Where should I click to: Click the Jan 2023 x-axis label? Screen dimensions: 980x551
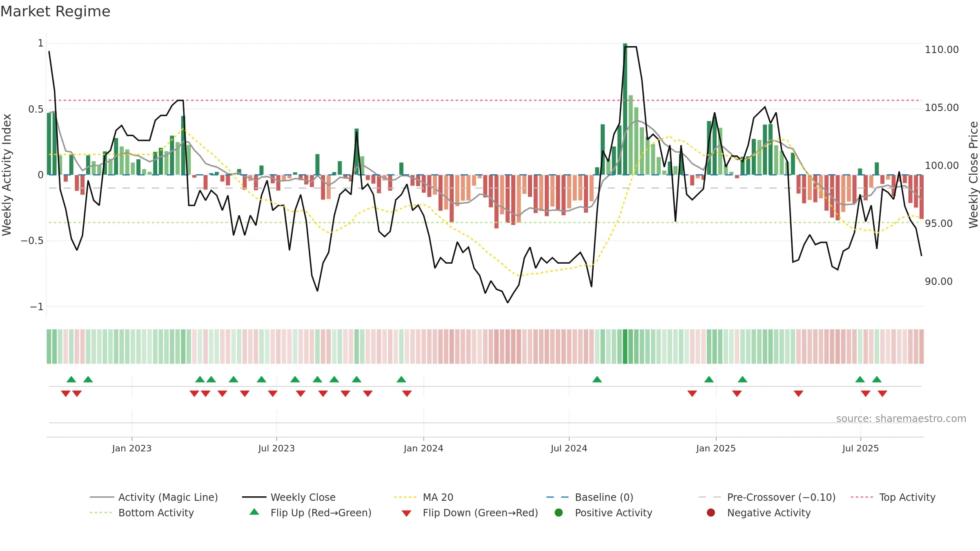pyautogui.click(x=132, y=448)
